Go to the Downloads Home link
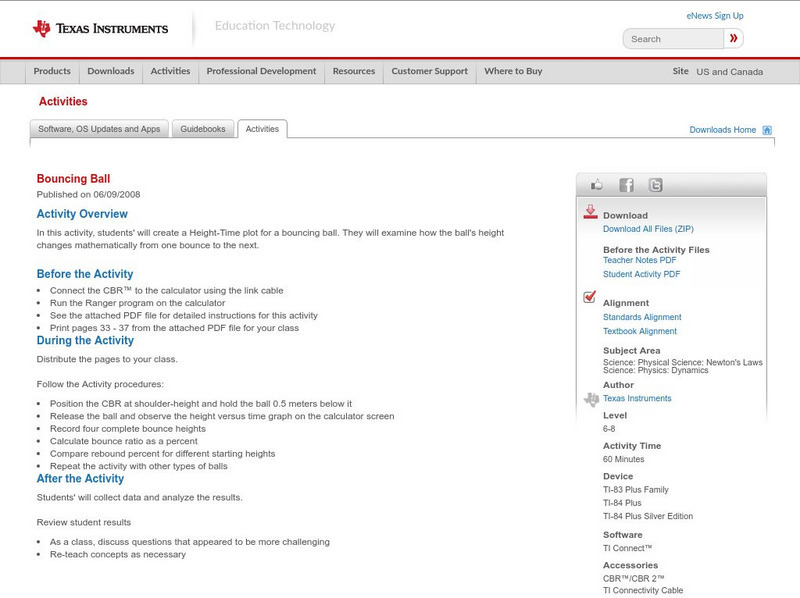The width and height of the screenshot is (800, 598). click(722, 130)
